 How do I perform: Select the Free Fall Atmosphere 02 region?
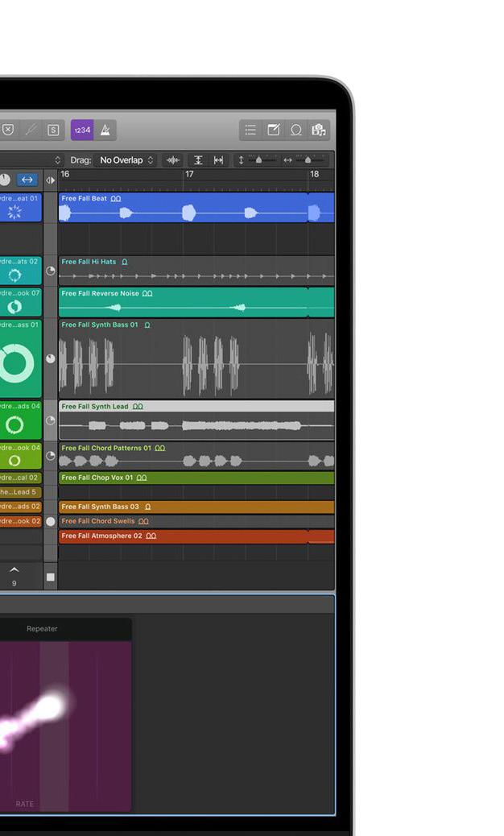pyautogui.click(x=196, y=536)
